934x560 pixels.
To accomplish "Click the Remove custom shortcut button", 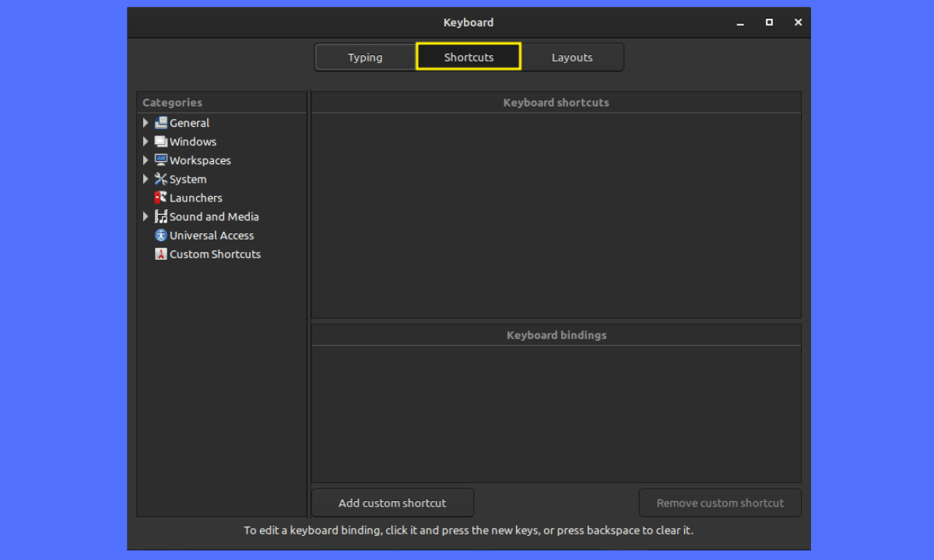I will tap(720, 503).
